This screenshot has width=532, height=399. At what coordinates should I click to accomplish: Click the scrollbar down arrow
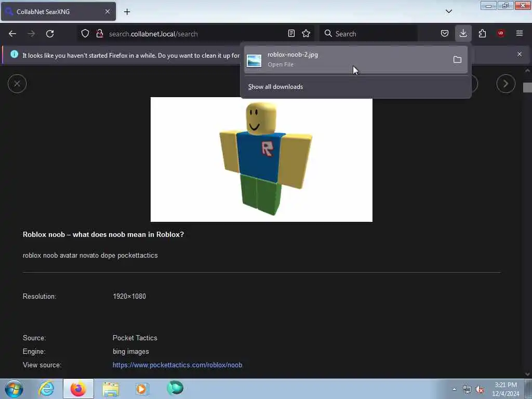[527, 374]
